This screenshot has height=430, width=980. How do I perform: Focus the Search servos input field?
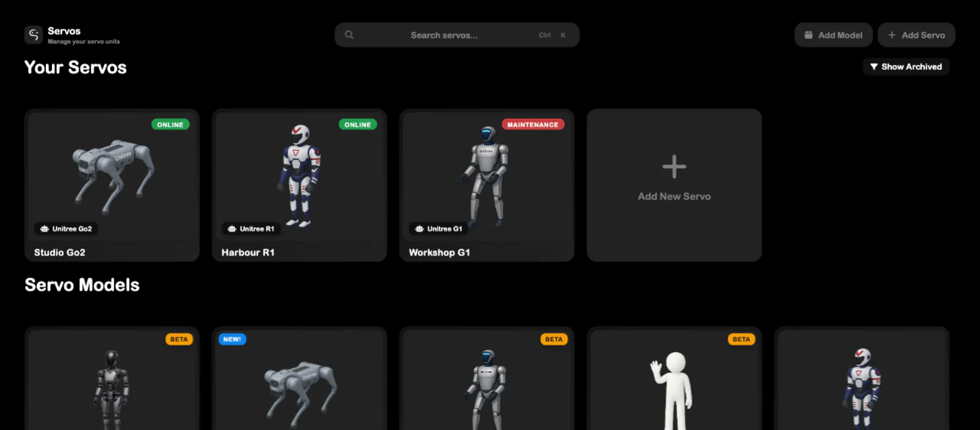tap(457, 35)
